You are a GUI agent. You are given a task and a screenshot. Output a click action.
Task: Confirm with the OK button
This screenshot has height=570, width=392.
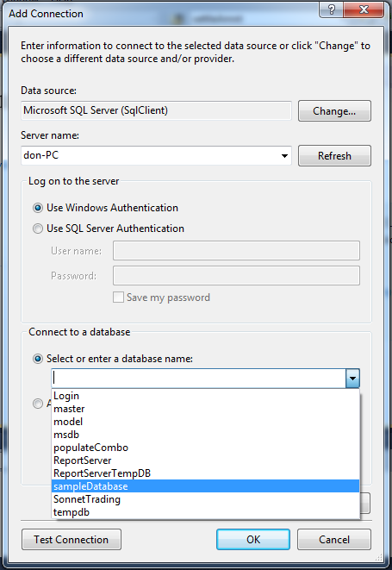click(x=253, y=540)
